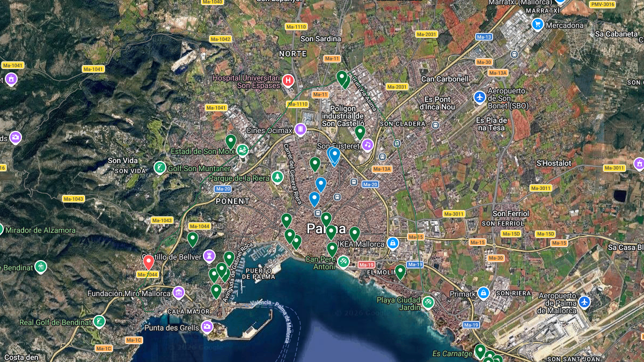The height and width of the screenshot is (362, 644).
Task: Select the green pin beside Estadi de Son Moix
Action: (x=231, y=142)
